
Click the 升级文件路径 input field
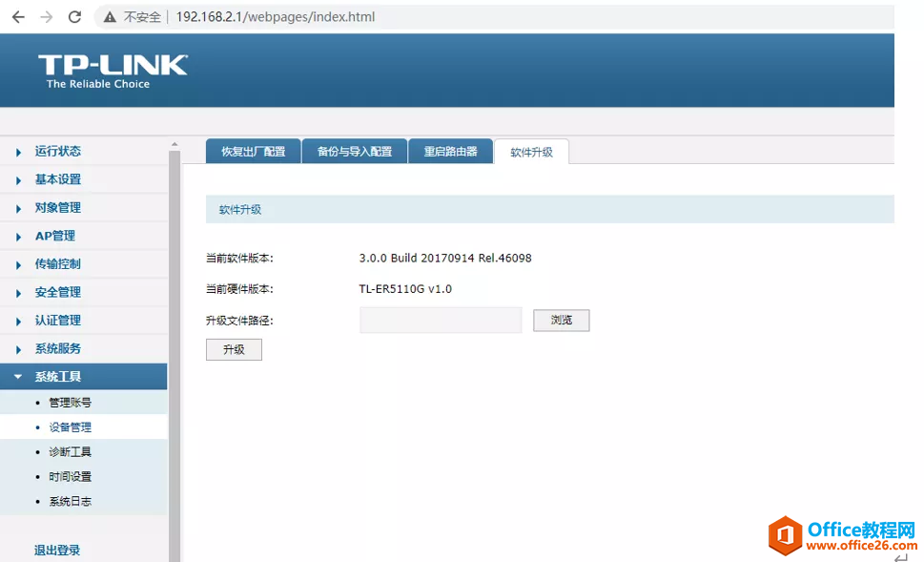(441, 321)
